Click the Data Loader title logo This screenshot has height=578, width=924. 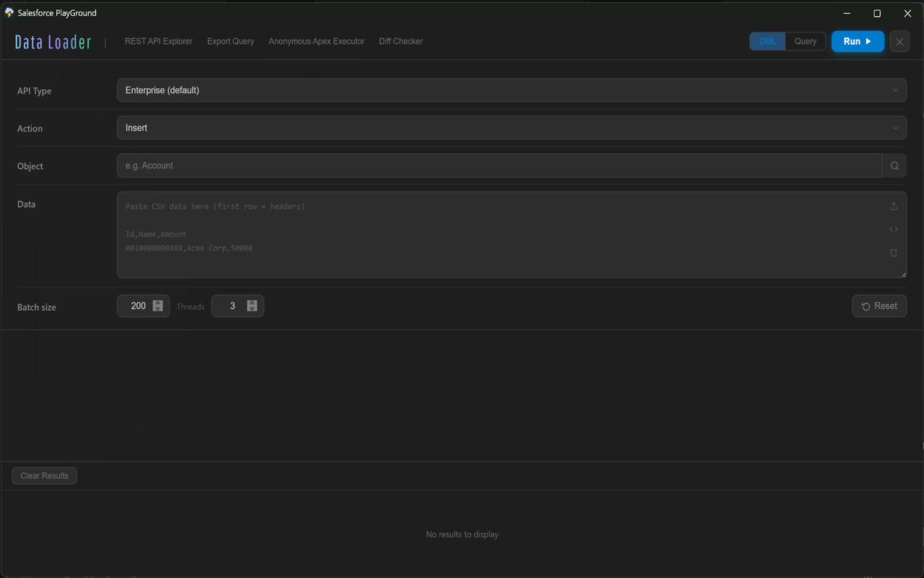click(x=53, y=42)
